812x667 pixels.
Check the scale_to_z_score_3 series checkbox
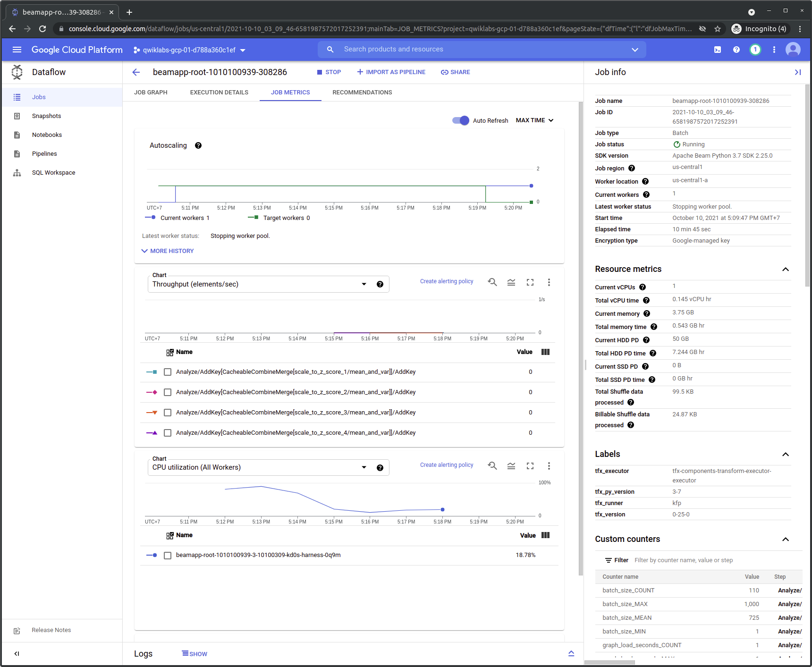[168, 413]
